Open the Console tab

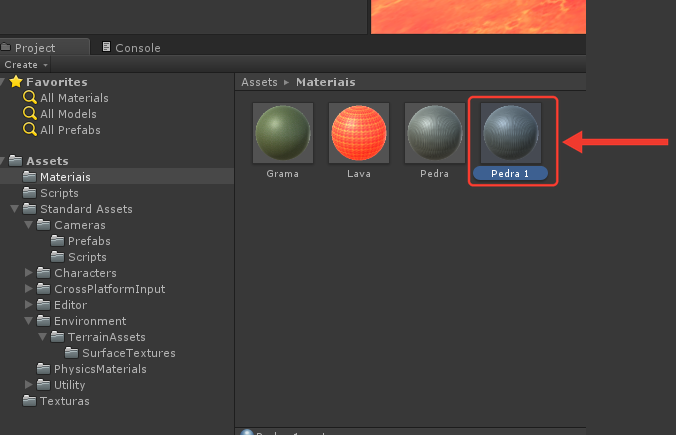coord(131,47)
